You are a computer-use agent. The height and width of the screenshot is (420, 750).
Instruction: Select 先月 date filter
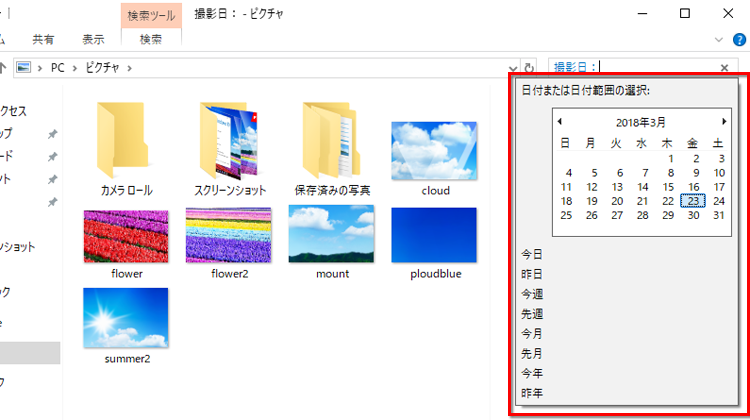[x=532, y=354]
